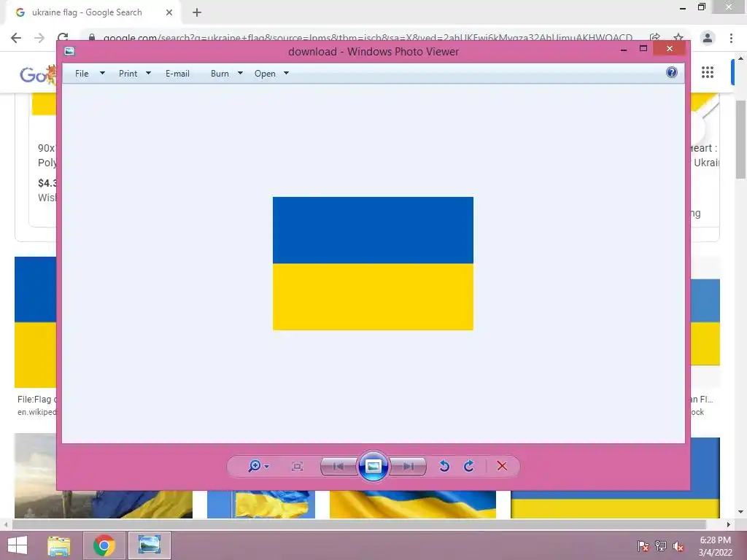
Task: Click the waving flag thumbnail at bottom center
Action: pyautogui.click(x=413, y=504)
